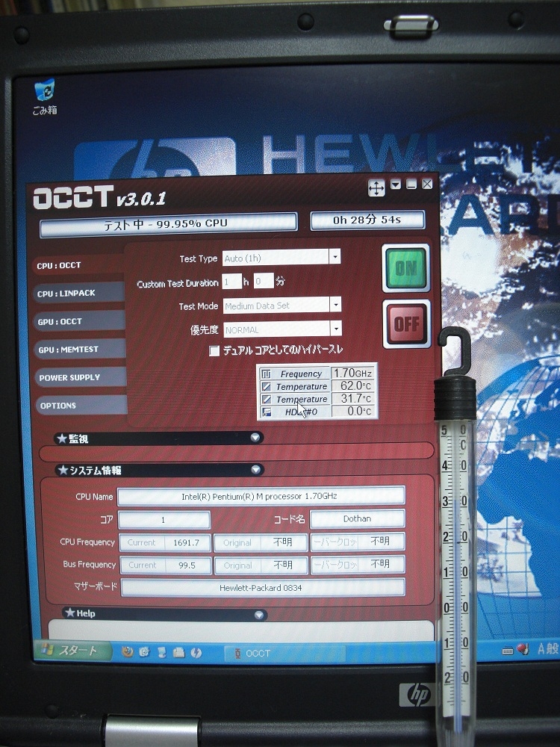This screenshot has width=560, height=747.
Task: Open the priority NORMAL dropdown
Action: [336, 328]
